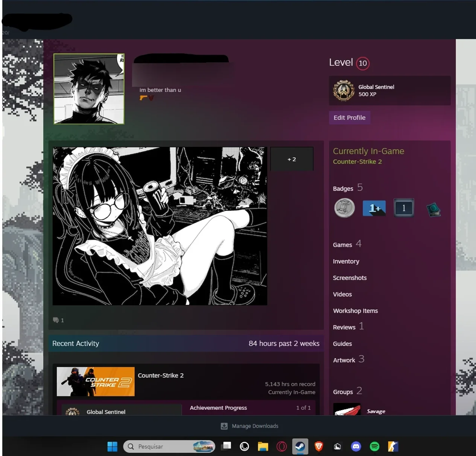The height and width of the screenshot is (456, 476).
Task: Launch Spotify from the taskbar
Action: (x=374, y=446)
